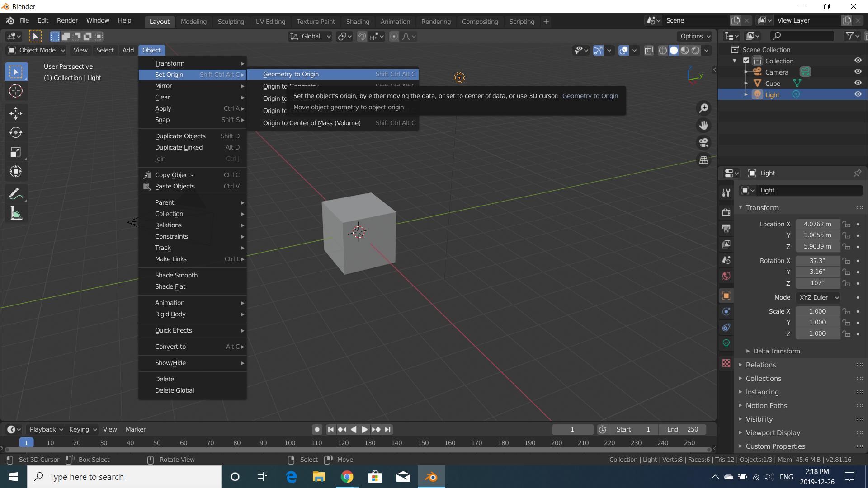This screenshot has width=868, height=488.
Task: Select the Annotate tool
Action: (16, 194)
